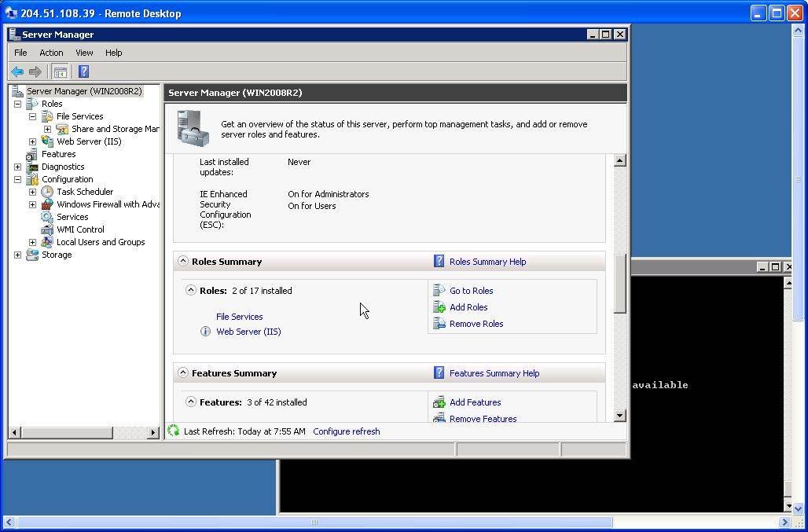Click the Add Roles link
808x532 pixels.
coord(468,307)
